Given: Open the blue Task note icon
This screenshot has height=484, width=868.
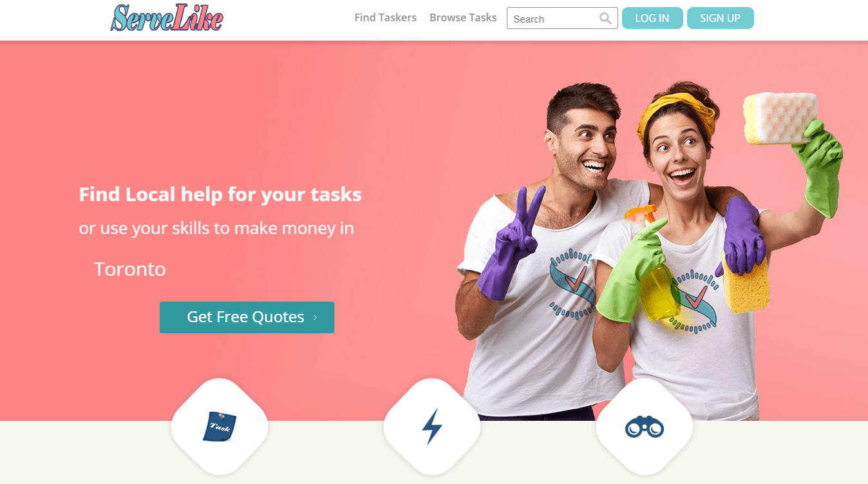Looking at the screenshot, I should coord(220,427).
